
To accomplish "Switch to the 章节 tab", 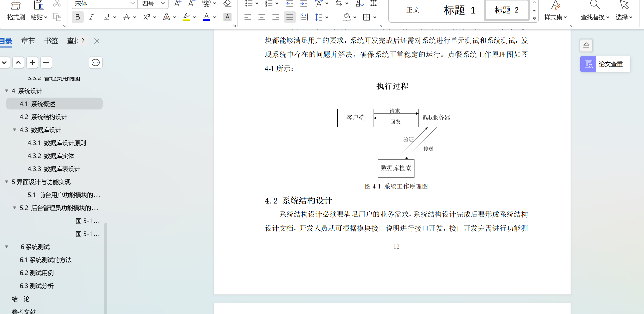I will tap(28, 41).
